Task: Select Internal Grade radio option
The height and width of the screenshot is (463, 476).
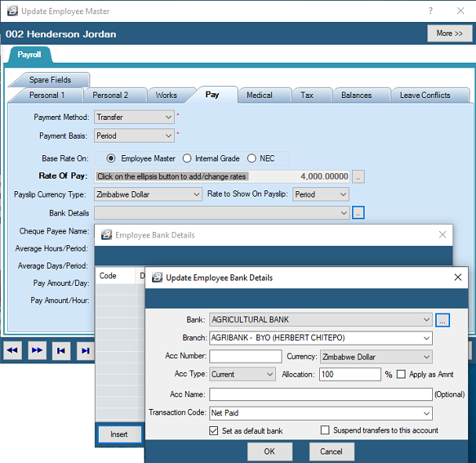Action: tap(187, 158)
